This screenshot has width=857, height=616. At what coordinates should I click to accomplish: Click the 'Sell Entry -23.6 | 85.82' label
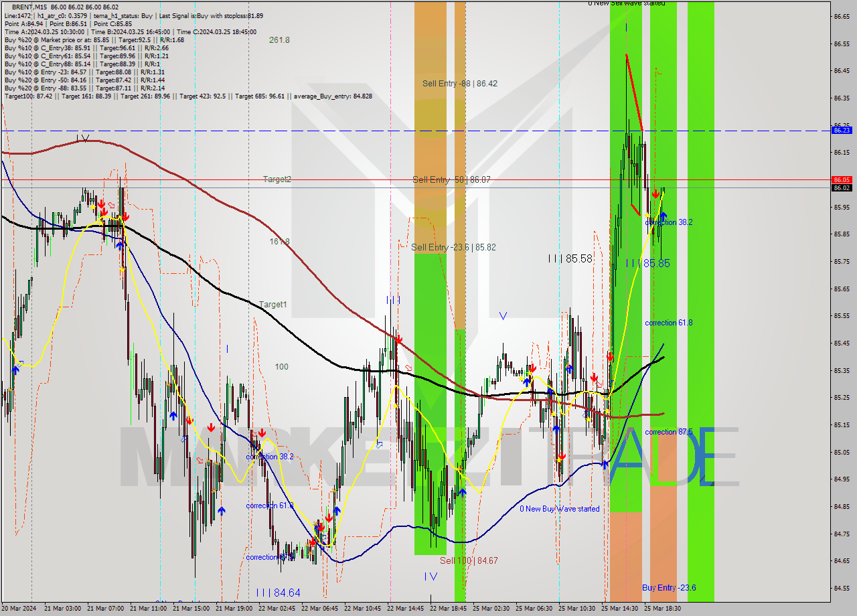click(453, 248)
